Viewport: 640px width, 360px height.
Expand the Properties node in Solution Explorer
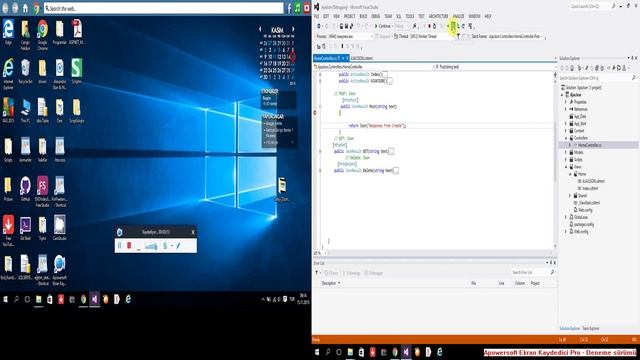pyautogui.click(x=566, y=102)
